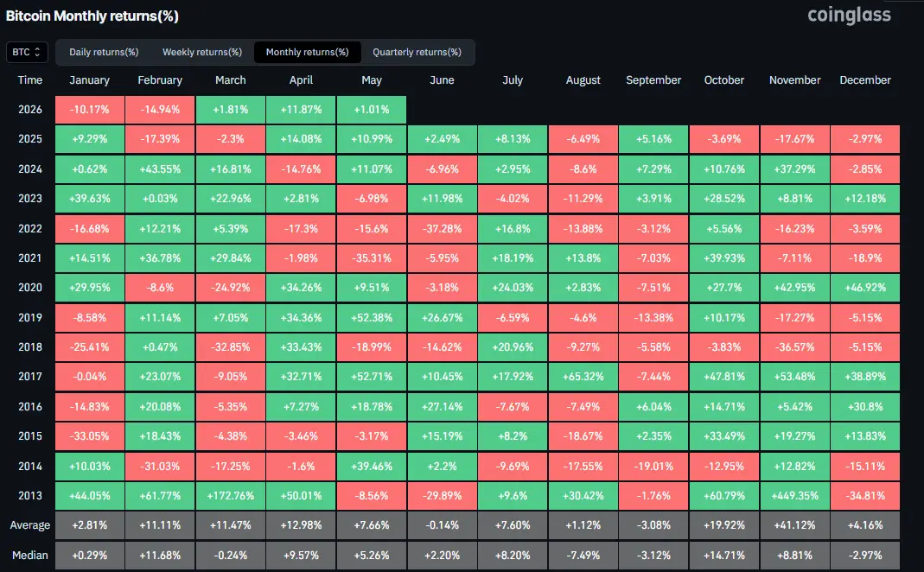Select the 2021 year row label
Viewport: 924px width, 572px height.
click(30, 258)
